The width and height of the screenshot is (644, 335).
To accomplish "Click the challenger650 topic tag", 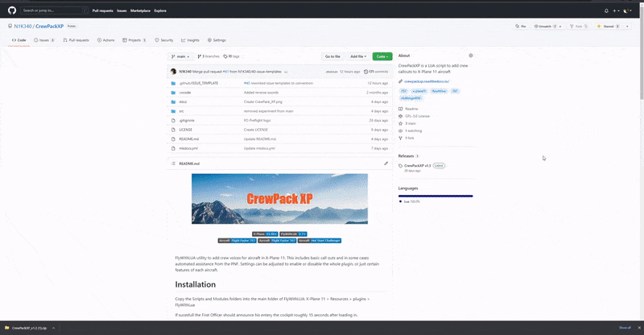I will click(411, 98).
